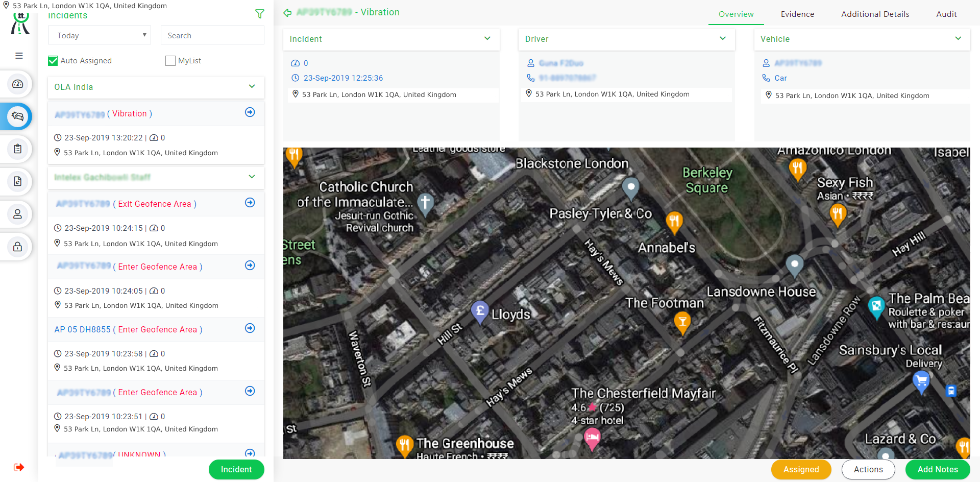The height and width of the screenshot is (482, 980).
Task: Open the Audit tab
Action: point(946,14)
